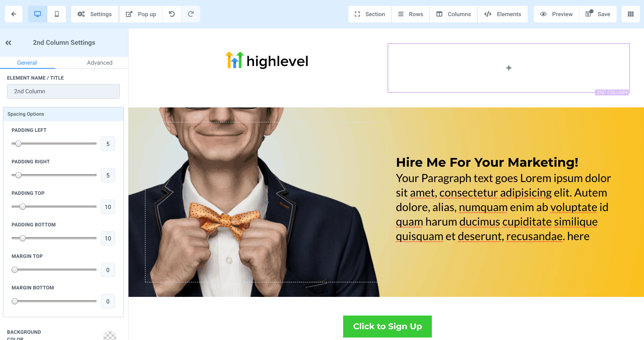Open the background color swatch
This screenshot has height=340, width=644.
tap(110, 336)
